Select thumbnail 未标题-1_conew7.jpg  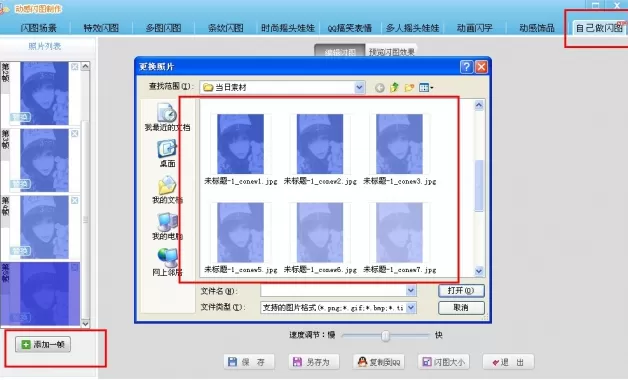click(399, 232)
